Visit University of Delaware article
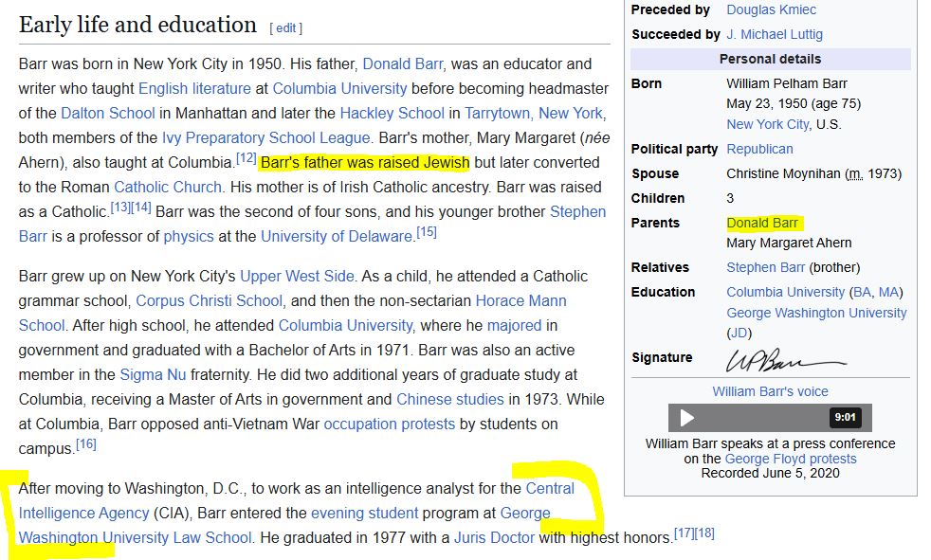This screenshot has height=560, width=931. (x=337, y=236)
